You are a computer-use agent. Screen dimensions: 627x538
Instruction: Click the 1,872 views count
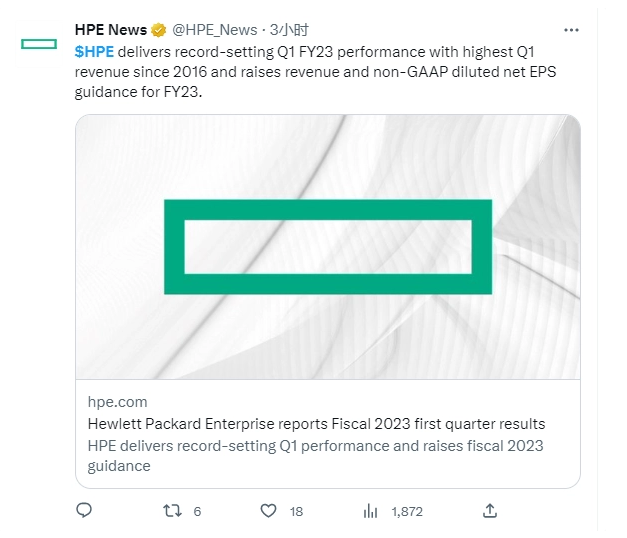407,511
